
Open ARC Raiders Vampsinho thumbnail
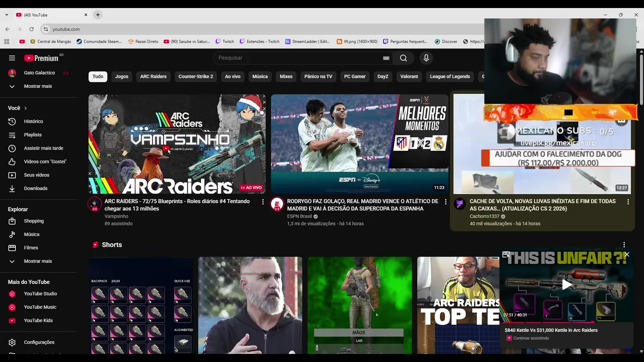pyautogui.click(x=177, y=144)
